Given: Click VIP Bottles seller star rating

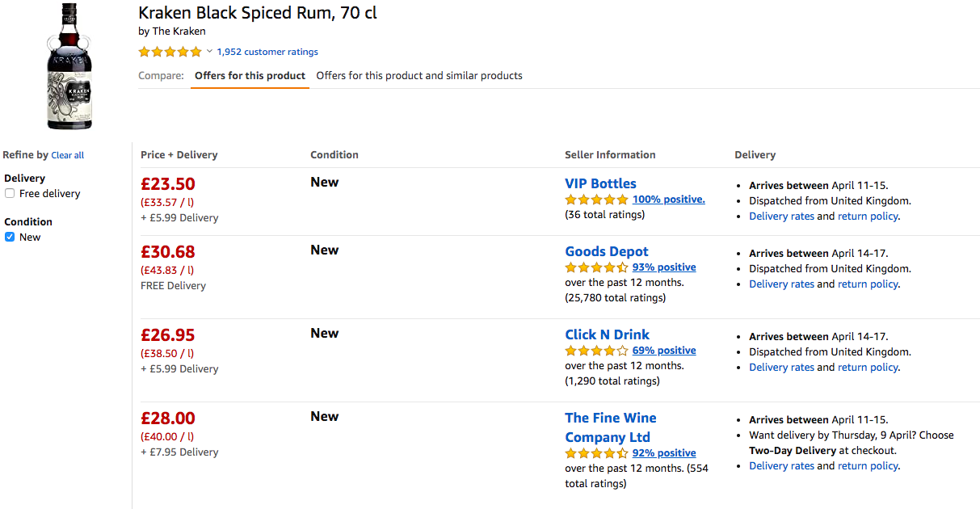Looking at the screenshot, I should [x=596, y=200].
